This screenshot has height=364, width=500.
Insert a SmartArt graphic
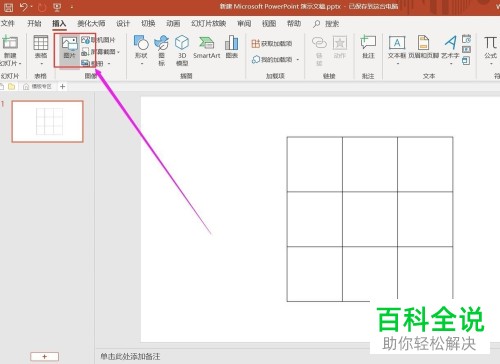click(207, 47)
